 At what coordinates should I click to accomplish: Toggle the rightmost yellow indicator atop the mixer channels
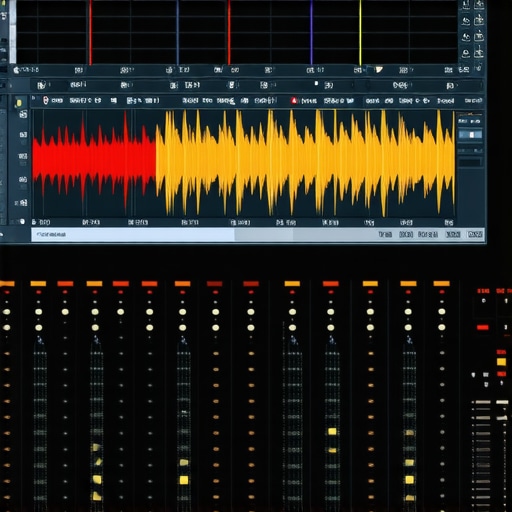pyautogui.click(x=442, y=284)
